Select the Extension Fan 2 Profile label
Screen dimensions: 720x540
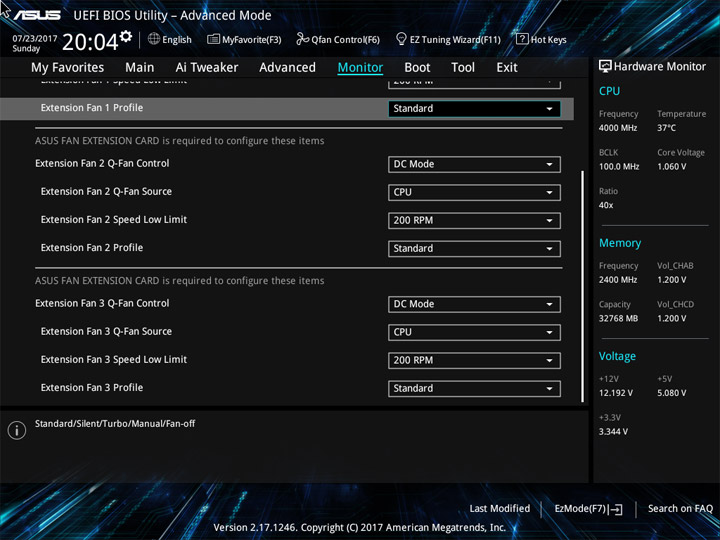[92, 248]
